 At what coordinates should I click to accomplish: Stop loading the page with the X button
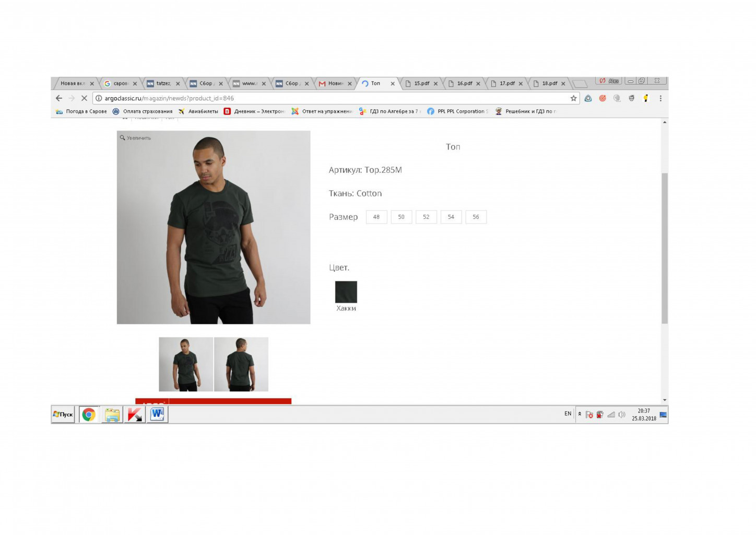pos(84,98)
